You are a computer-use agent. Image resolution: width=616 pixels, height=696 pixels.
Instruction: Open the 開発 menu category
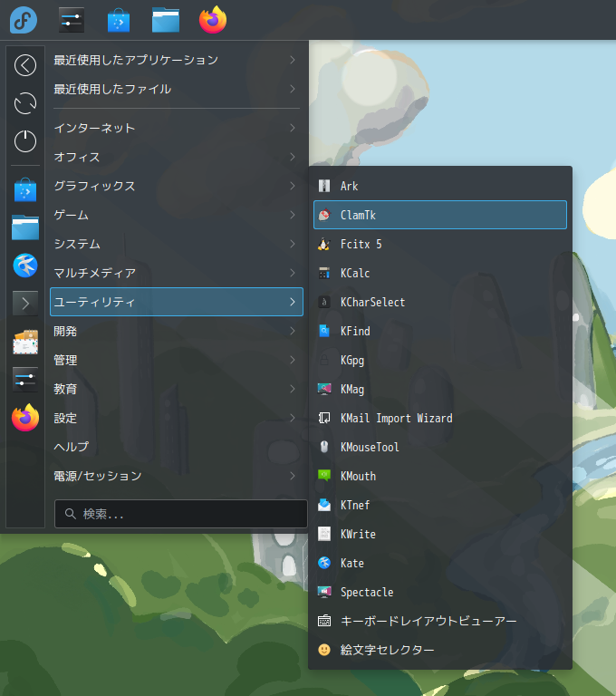[x=177, y=331]
